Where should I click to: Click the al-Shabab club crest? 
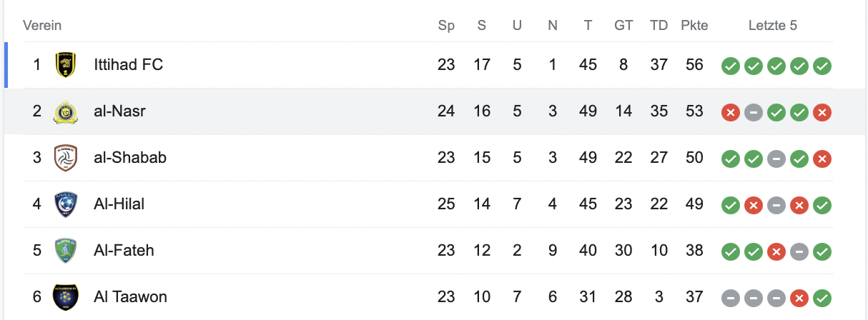[x=65, y=158]
